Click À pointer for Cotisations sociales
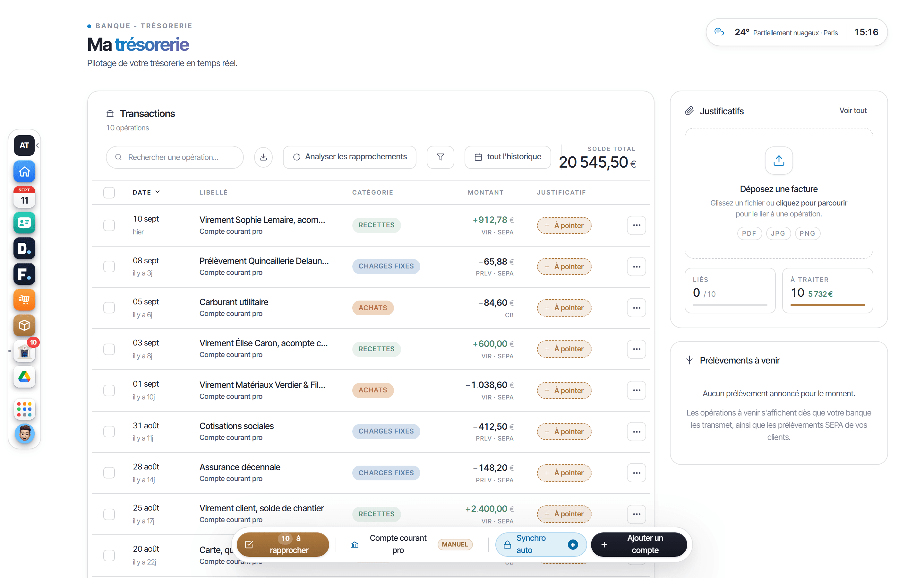Viewport: 924px width, 578px height. click(x=564, y=432)
